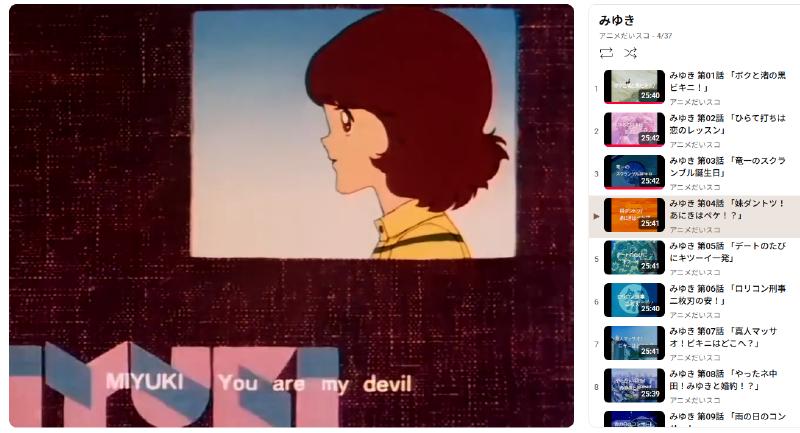Select episode 06 thumbnail in the playlist

(634, 300)
